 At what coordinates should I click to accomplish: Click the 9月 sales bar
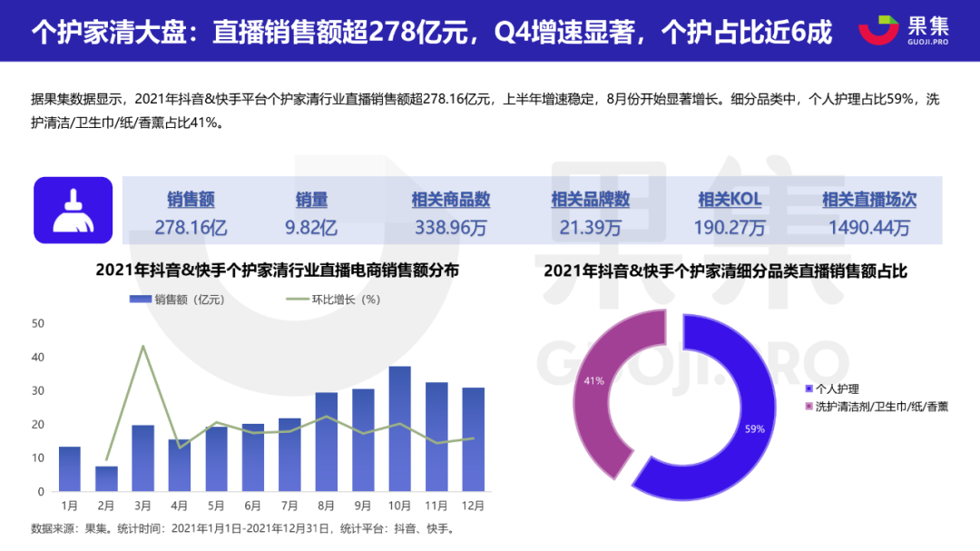tap(363, 440)
